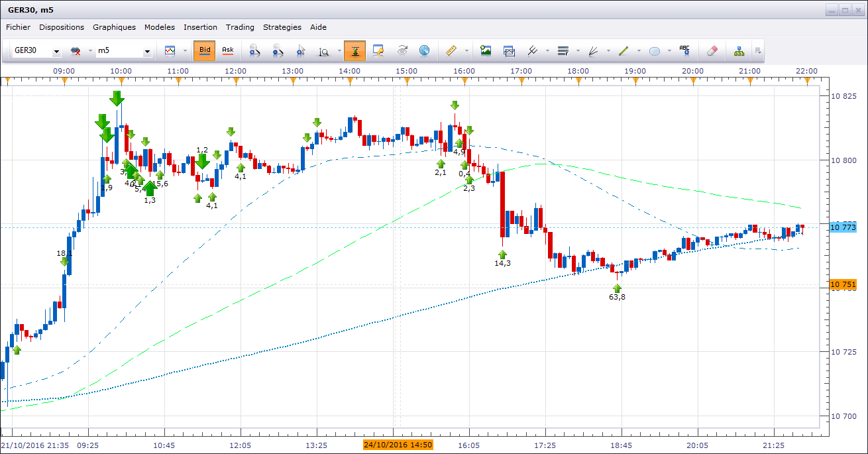
Task: Select the Fibonacci levels tool
Action: 563,50
